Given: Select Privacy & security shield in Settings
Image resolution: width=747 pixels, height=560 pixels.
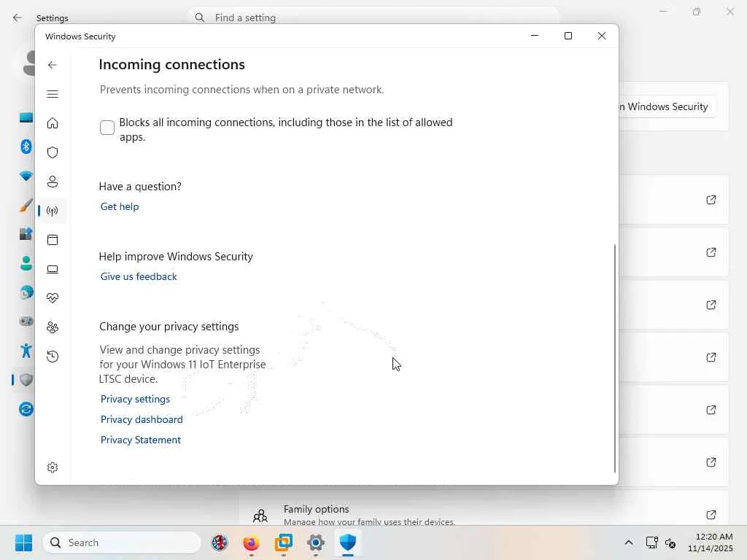Looking at the screenshot, I should pyautogui.click(x=26, y=379).
